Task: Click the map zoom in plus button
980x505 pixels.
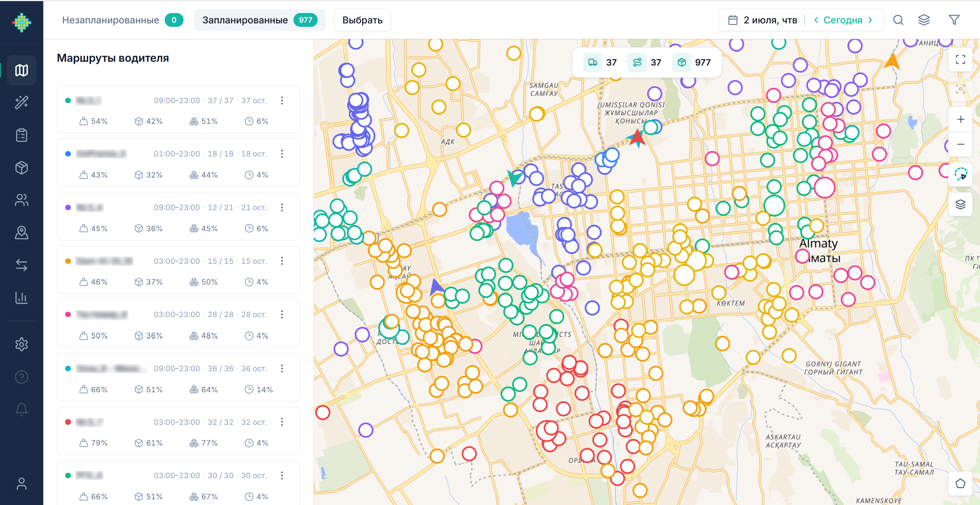Action: tap(960, 119)
